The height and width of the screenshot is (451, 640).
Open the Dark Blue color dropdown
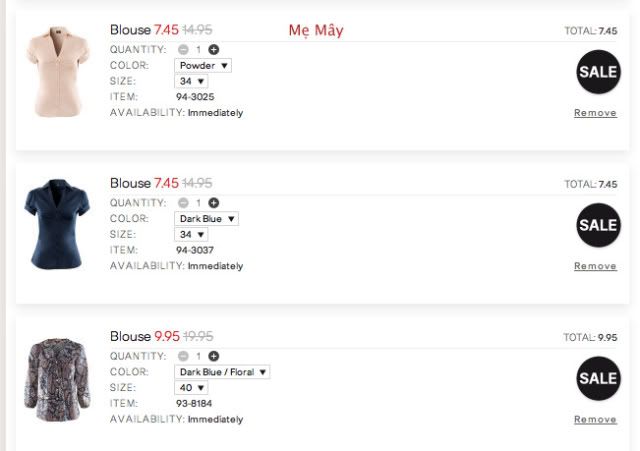208,218
